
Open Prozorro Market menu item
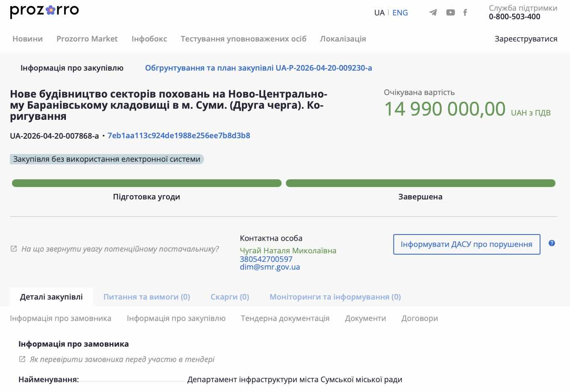click(x=87, y=39)
